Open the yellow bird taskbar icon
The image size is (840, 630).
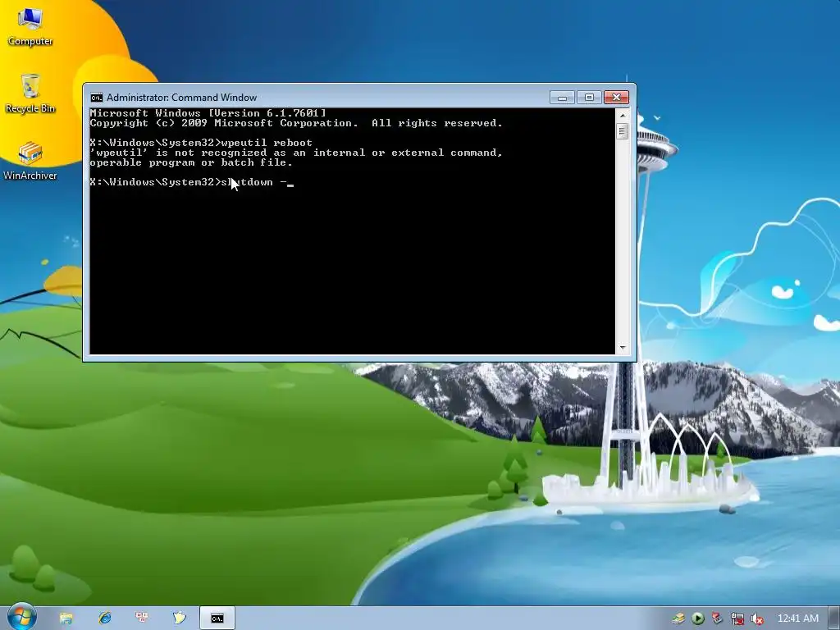(x=180, y=619)
